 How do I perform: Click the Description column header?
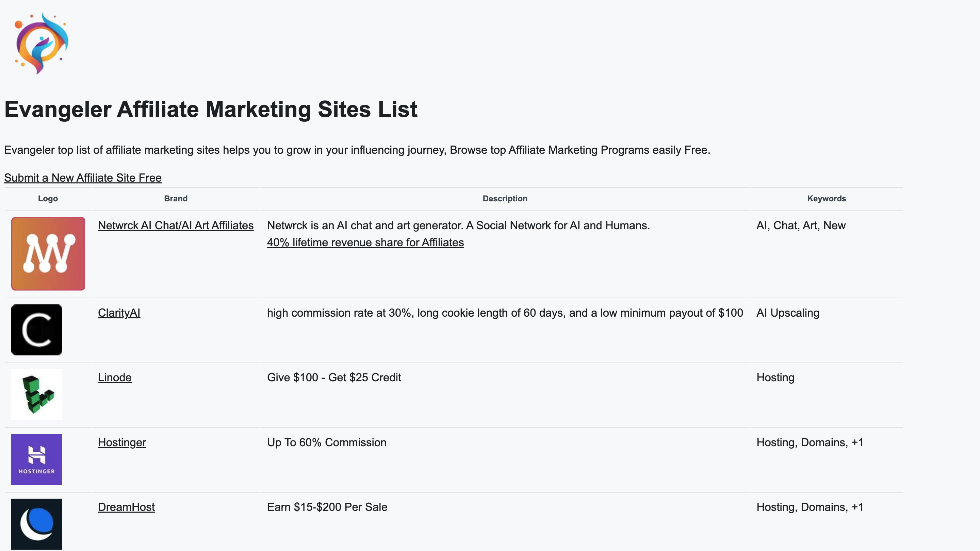(504, 199)
